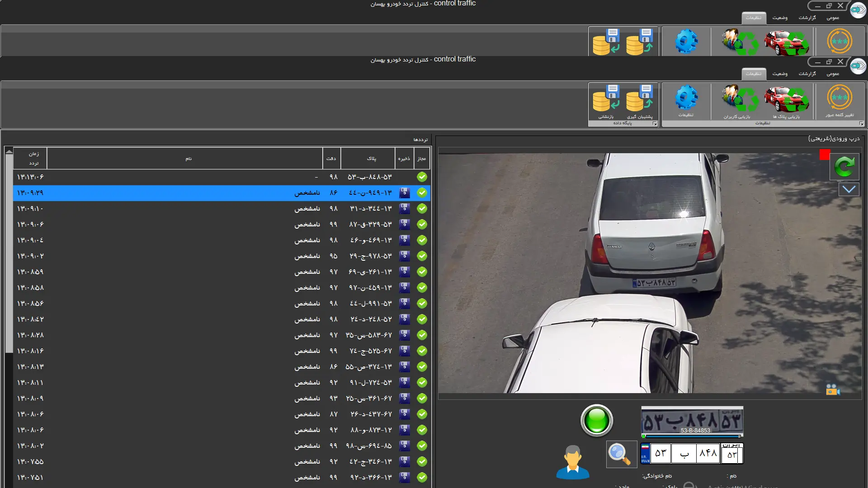The height and width of the screenshot is (488, 868).
Task: Click save icon in row 13:08:59
Action: pyautogui.click(x=405, y=272)
